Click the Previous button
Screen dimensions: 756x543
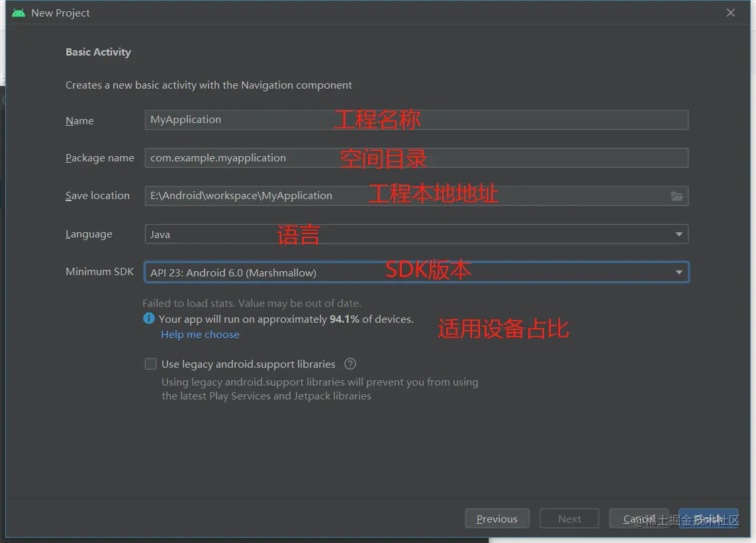[497, 519]
